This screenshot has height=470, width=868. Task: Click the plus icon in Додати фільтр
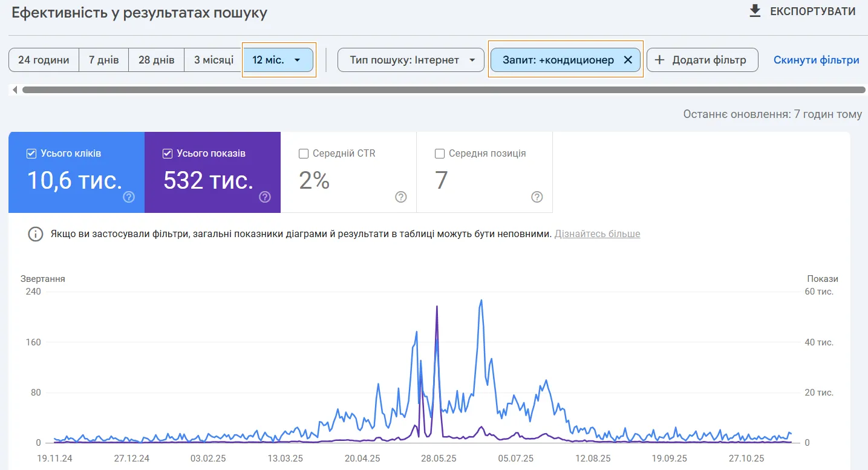coord(660,60)
